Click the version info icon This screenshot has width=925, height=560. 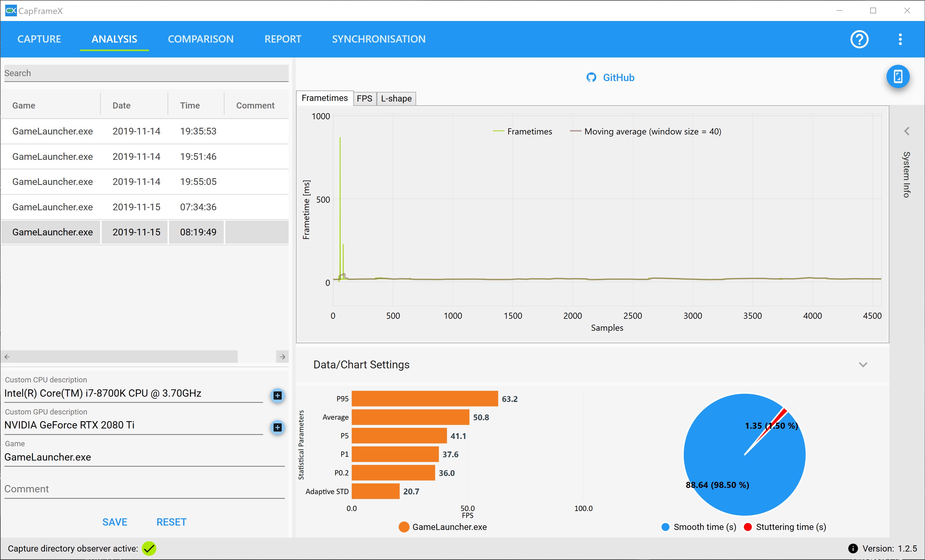point(853,548)
